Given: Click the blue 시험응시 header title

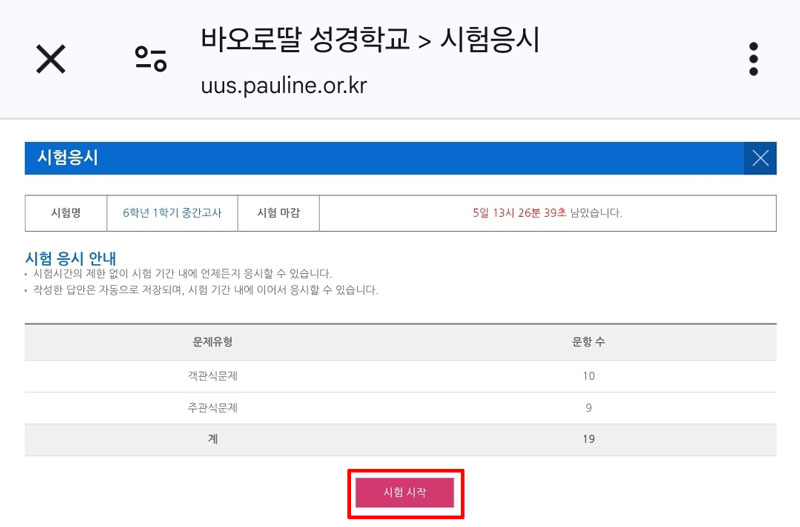Looking at the screenshot, I should click(x=67, y=157).
